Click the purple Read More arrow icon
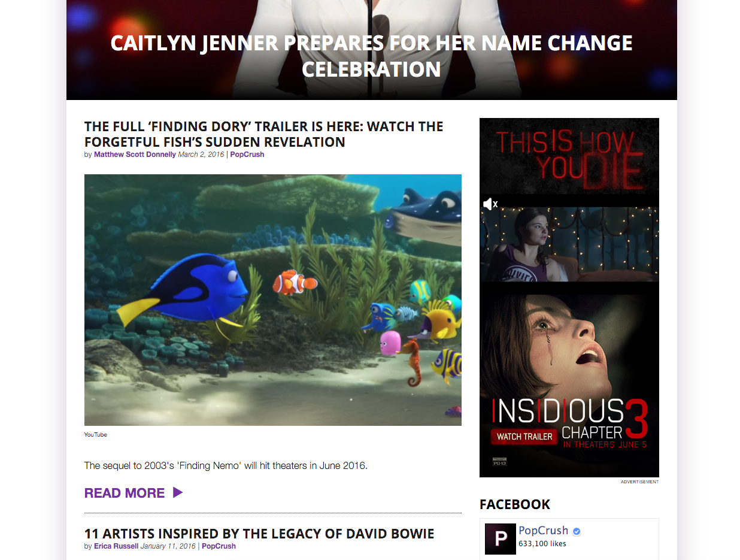Screen dimensions: 740x560 (x=178, y=493)
